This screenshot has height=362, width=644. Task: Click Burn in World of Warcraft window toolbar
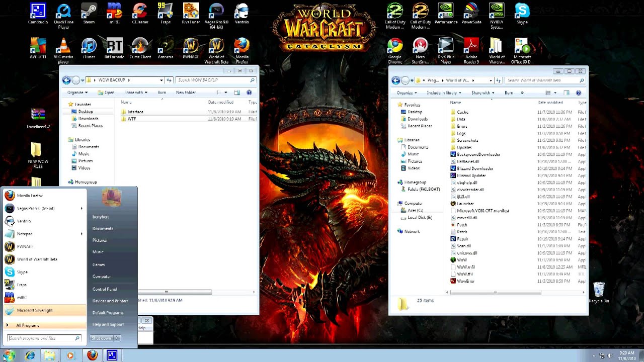(509, 93)
